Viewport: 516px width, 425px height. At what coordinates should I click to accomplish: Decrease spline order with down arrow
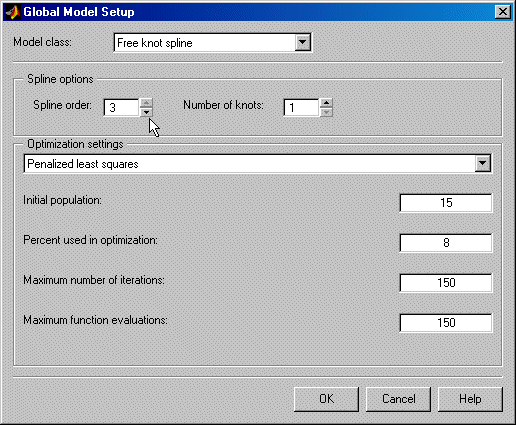pyautogui.click(x=146, y=112)
